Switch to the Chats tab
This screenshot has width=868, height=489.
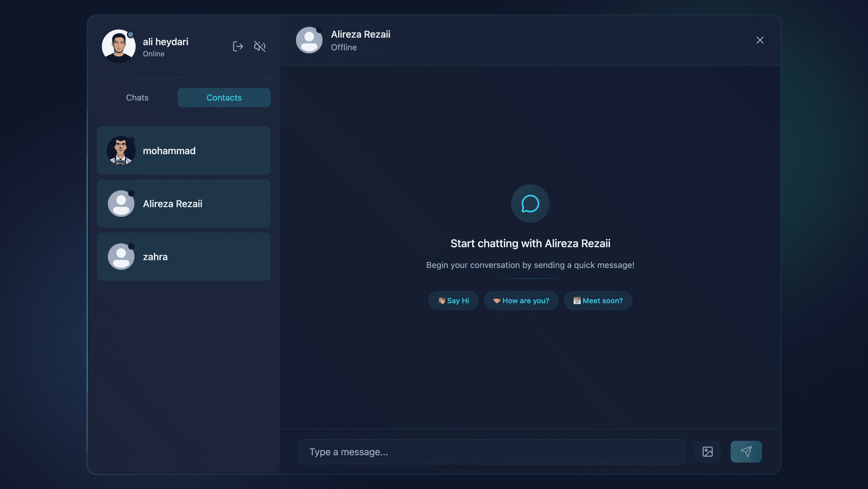pyautogui.click(x=137, y=98)
